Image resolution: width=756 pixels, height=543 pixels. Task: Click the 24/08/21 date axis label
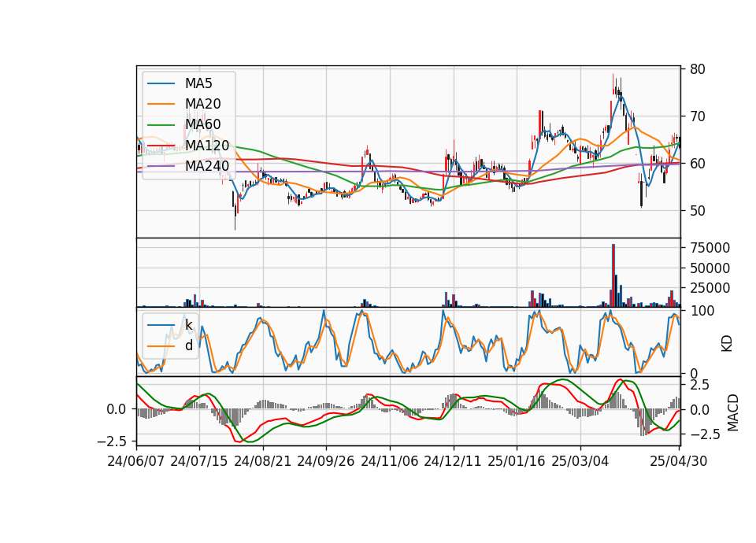click(x=263, y=461)
